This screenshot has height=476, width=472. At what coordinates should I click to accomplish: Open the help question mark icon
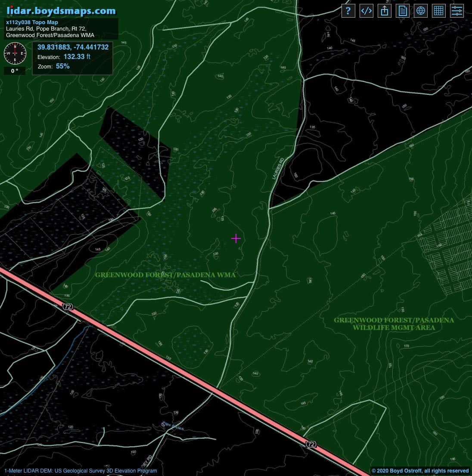[348, 11]
